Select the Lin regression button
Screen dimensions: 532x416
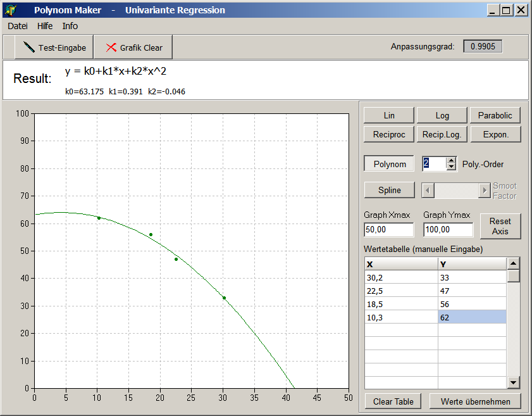(389, 115)
